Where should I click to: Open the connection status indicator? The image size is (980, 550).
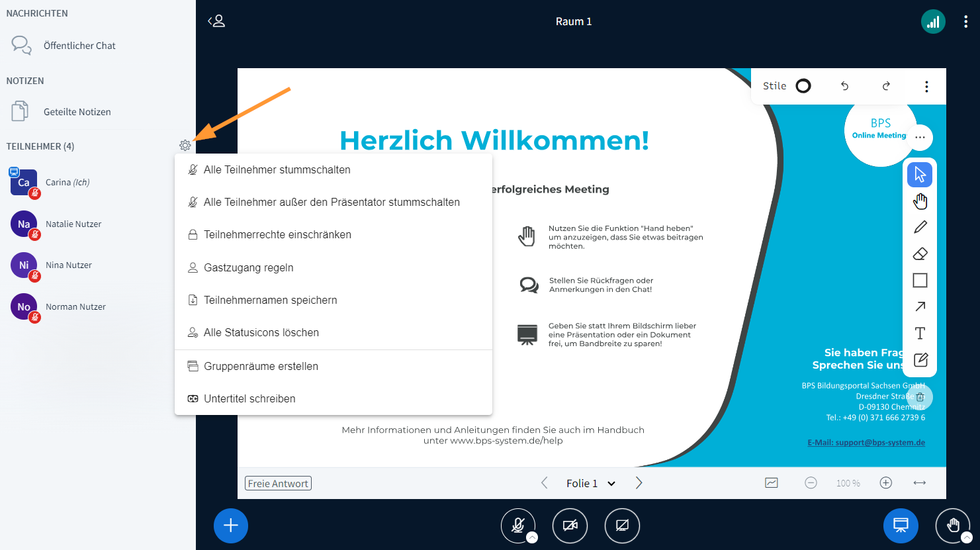[x=933, y=21]
